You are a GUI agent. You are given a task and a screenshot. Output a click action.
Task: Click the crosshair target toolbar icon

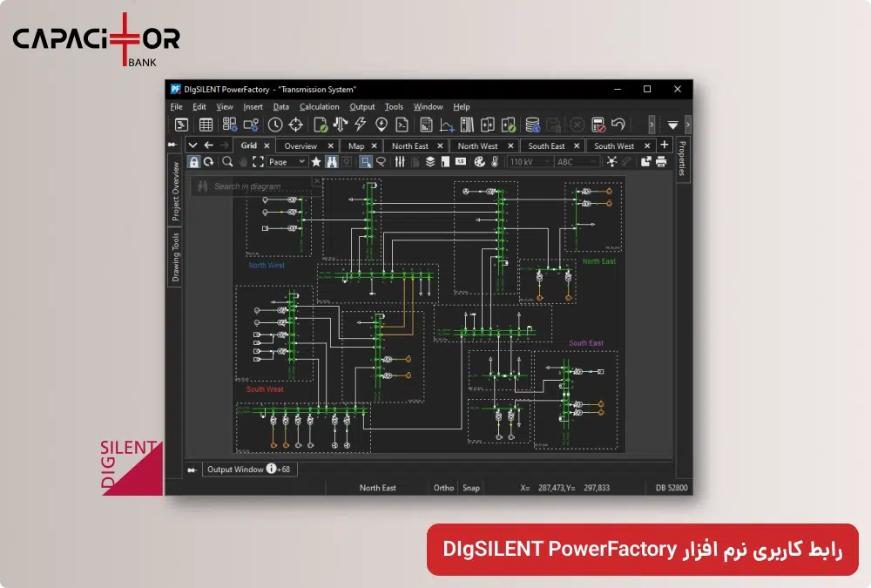[x=295, y=125]
